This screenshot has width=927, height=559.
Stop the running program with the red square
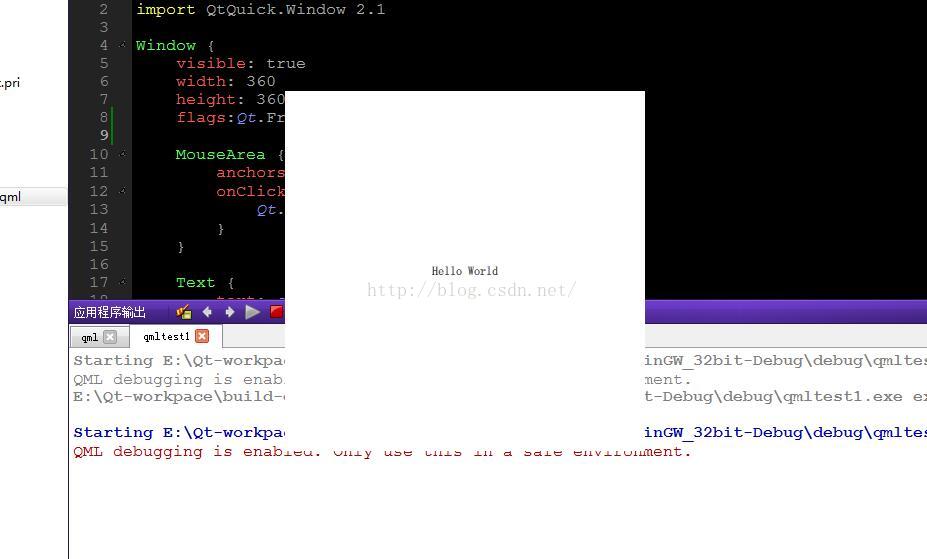point(276,311)
